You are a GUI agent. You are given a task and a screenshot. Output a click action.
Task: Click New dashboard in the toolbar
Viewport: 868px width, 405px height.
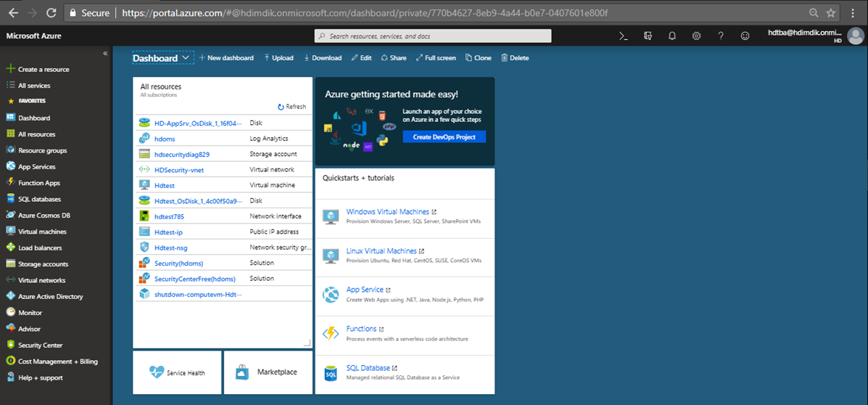(x=226, y=57)
